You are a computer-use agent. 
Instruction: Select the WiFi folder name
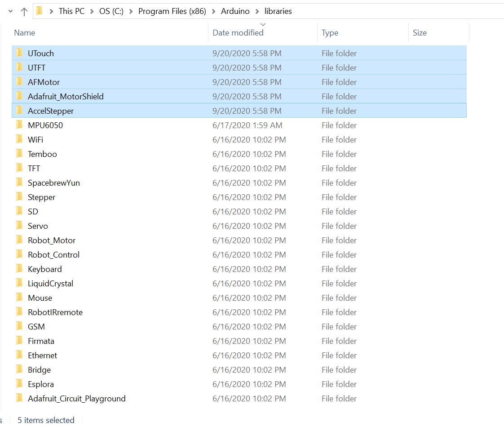35,140
